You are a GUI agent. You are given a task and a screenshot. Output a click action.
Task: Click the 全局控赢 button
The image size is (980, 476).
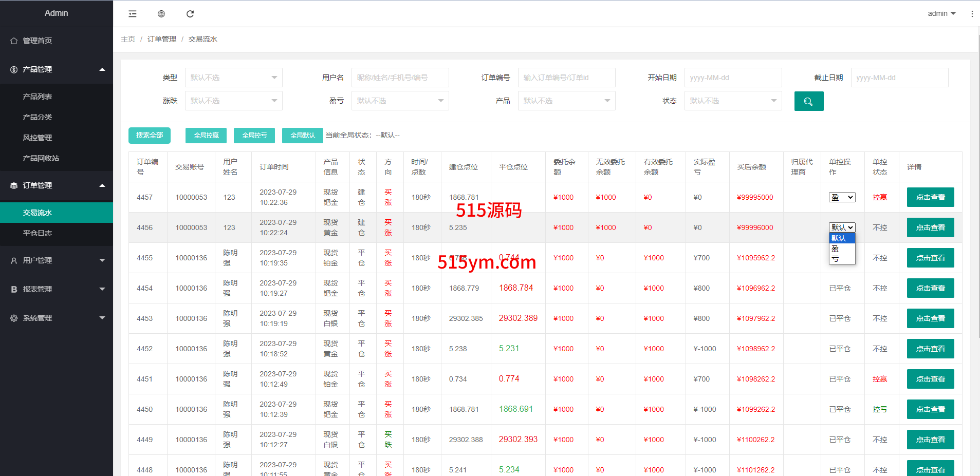(x=206, y=136)
